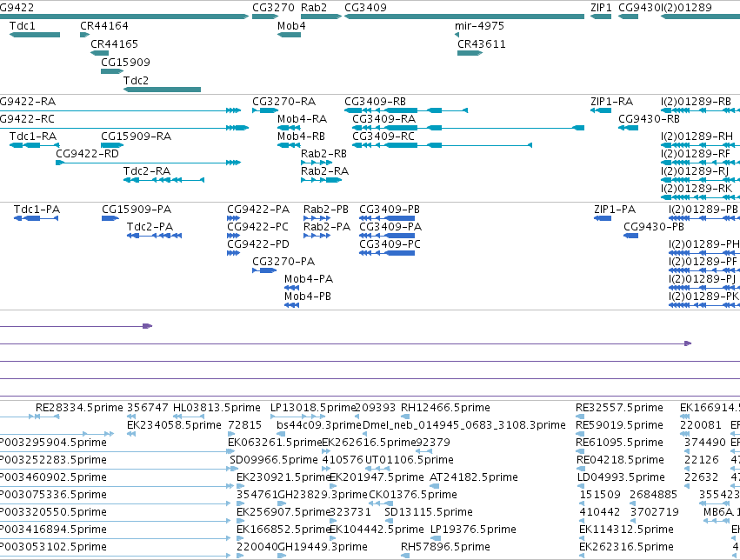Viewport: 740px width, 560px height.
Task: Select the ZIP1-PA protein label
Action: point(615,210)
